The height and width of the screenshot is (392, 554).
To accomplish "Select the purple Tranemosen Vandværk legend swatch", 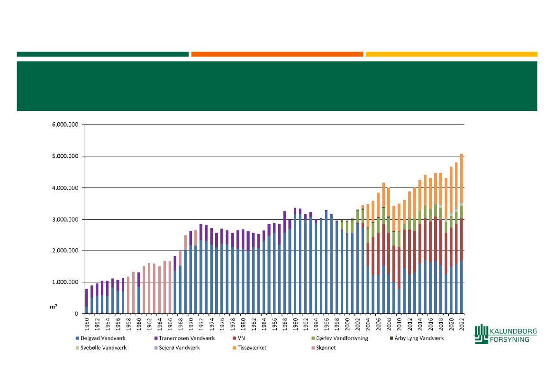I will pos(156,338).
